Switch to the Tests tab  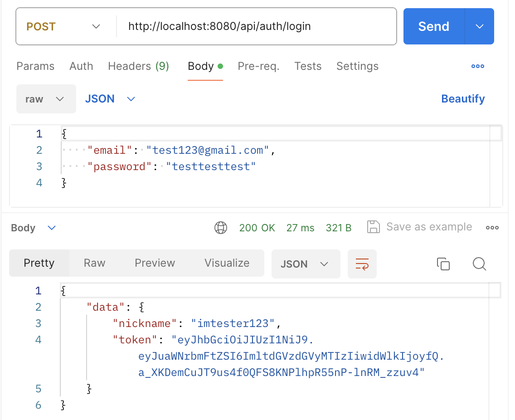[x=308, y=66]
